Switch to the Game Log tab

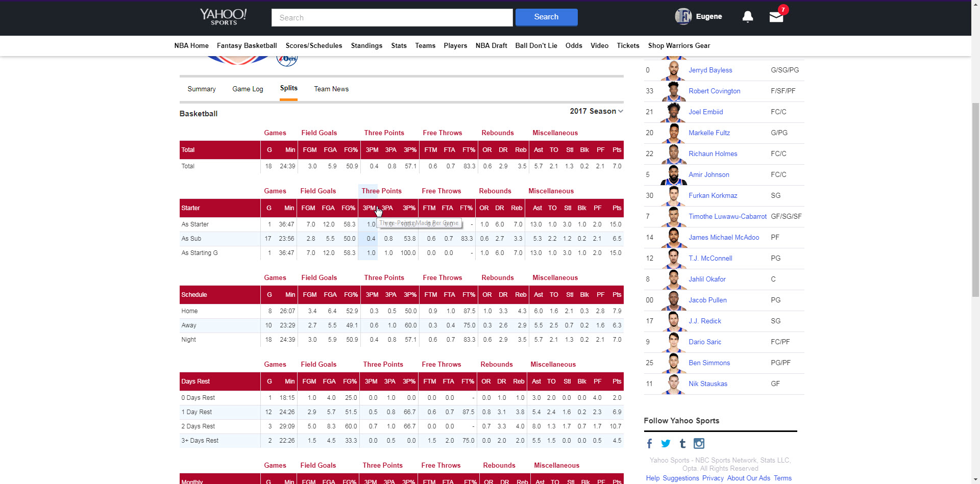pos(248,89)
